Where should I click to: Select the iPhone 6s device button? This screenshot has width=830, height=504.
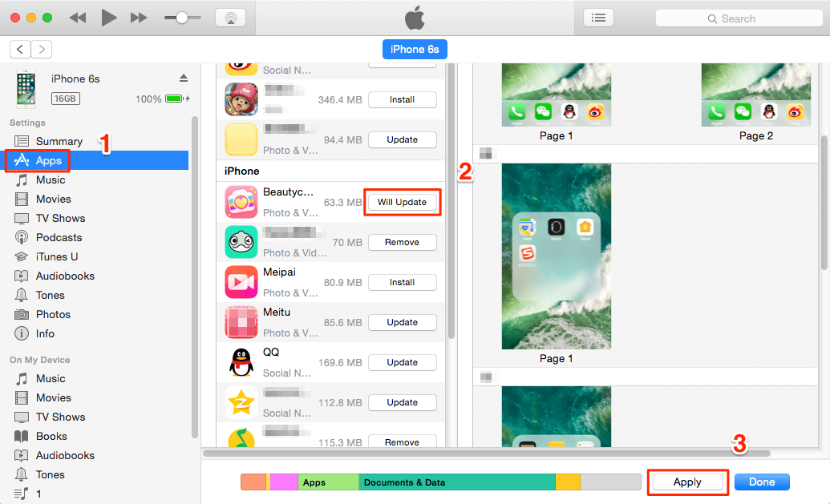click(x=415, y=49)
